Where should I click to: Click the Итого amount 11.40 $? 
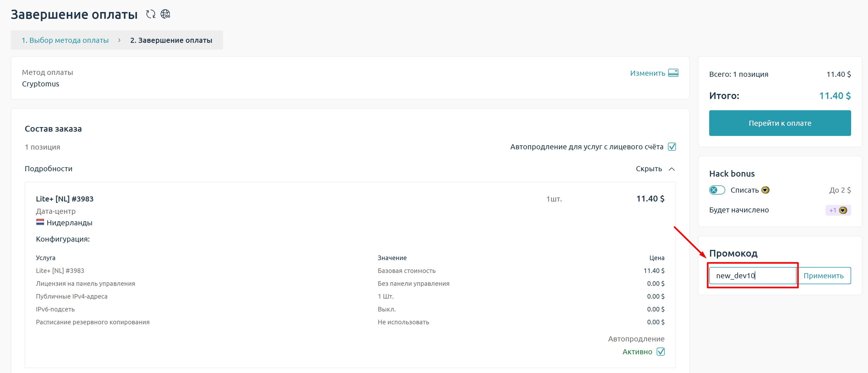tap(835, 96)
